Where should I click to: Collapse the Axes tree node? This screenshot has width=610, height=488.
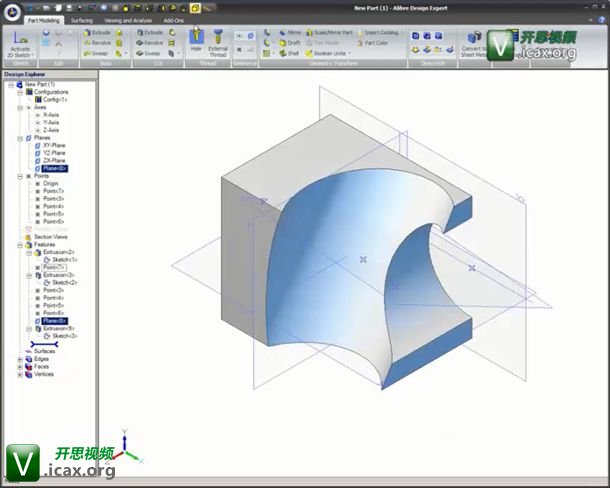pos(20,108)
